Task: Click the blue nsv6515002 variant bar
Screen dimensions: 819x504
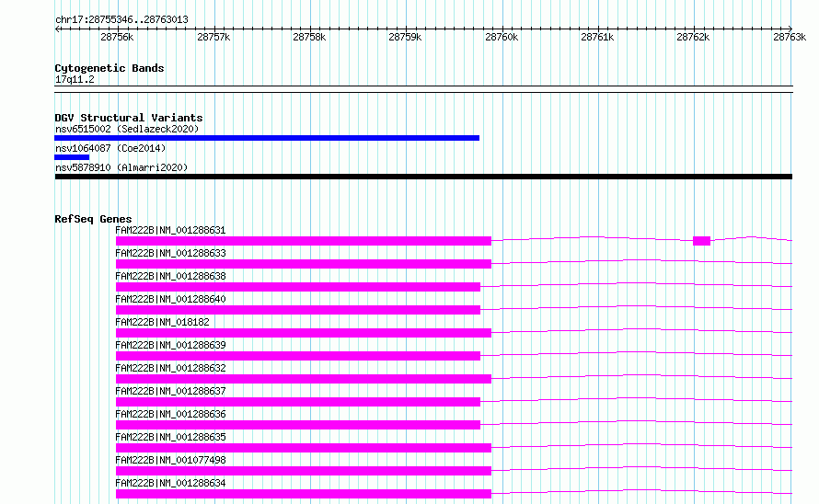Action: point(267,138)
